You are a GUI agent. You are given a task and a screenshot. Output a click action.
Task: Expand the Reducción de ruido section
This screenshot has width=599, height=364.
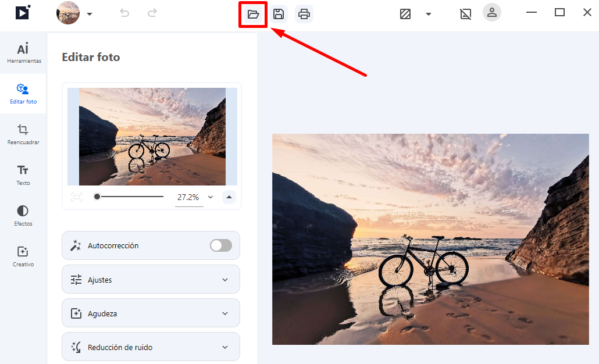click(x=151, y=347)
